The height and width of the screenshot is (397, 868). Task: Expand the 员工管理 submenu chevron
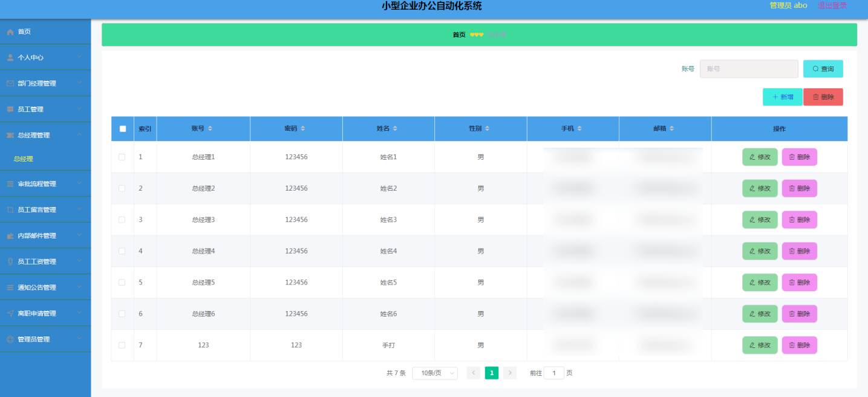pyautogui.click(x=79, y=110)
